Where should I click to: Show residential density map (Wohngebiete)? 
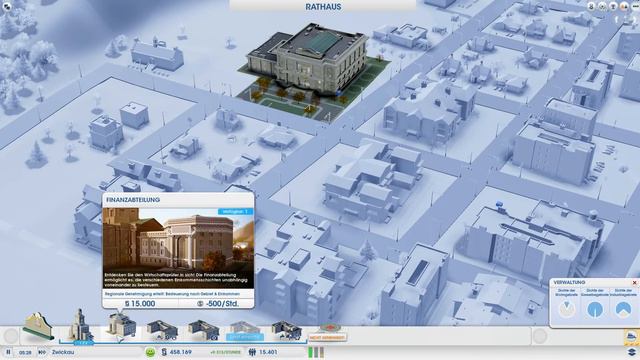click(x=567, y=309)
